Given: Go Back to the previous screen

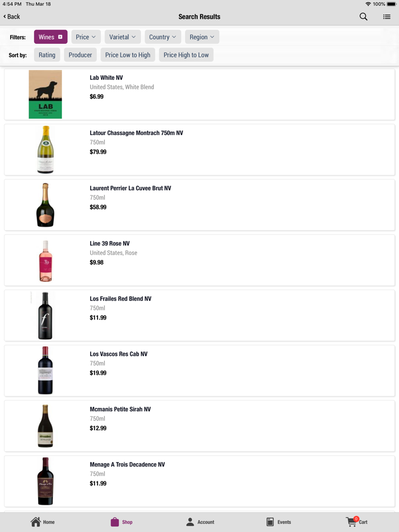Looking at the screenshot, I should (x=11, y=17).
